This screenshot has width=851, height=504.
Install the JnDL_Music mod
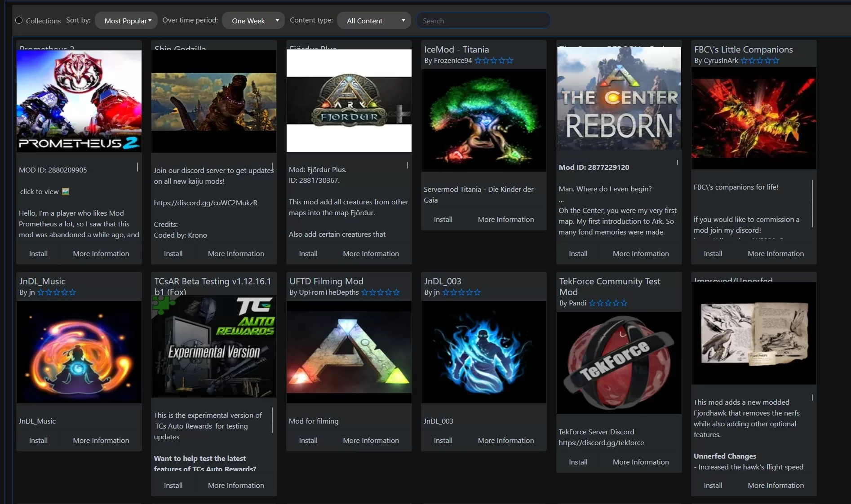[x=38, y=440]
